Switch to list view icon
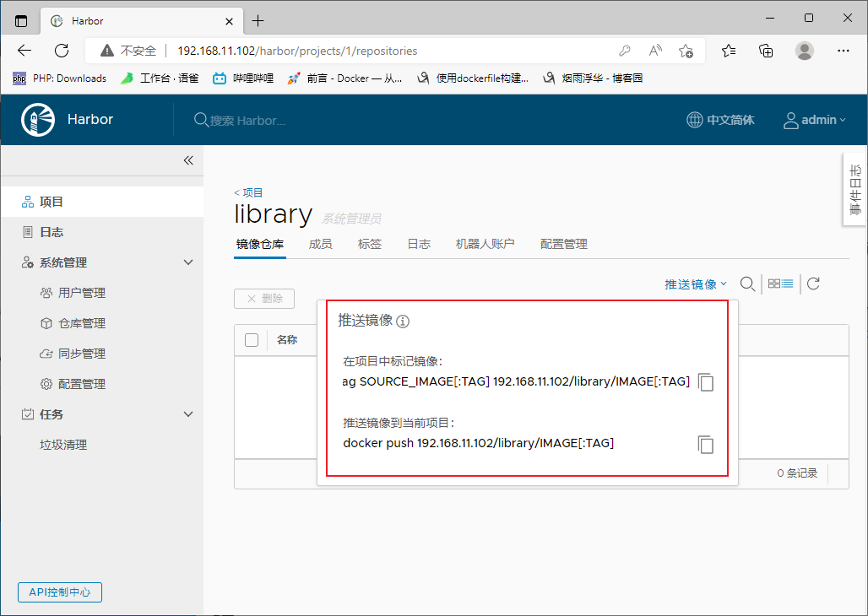 [x=787, y=284]
